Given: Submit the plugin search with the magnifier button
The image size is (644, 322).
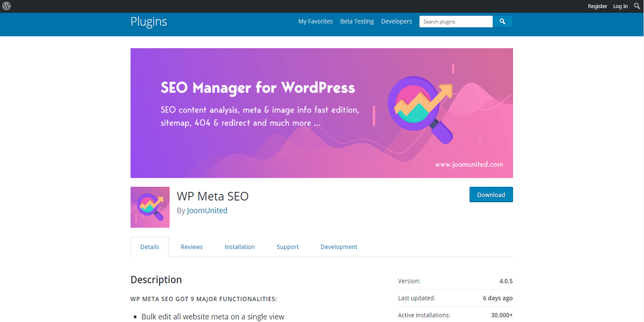Looking at the screenshot, I should click(x=503, y=21).
